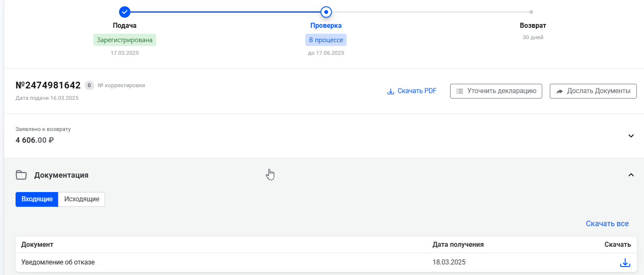Download the Уведомление об отказе file via its icon
The height and width of the screenshot is (275, 644).
pyautogui.click(x=625, y=262)
